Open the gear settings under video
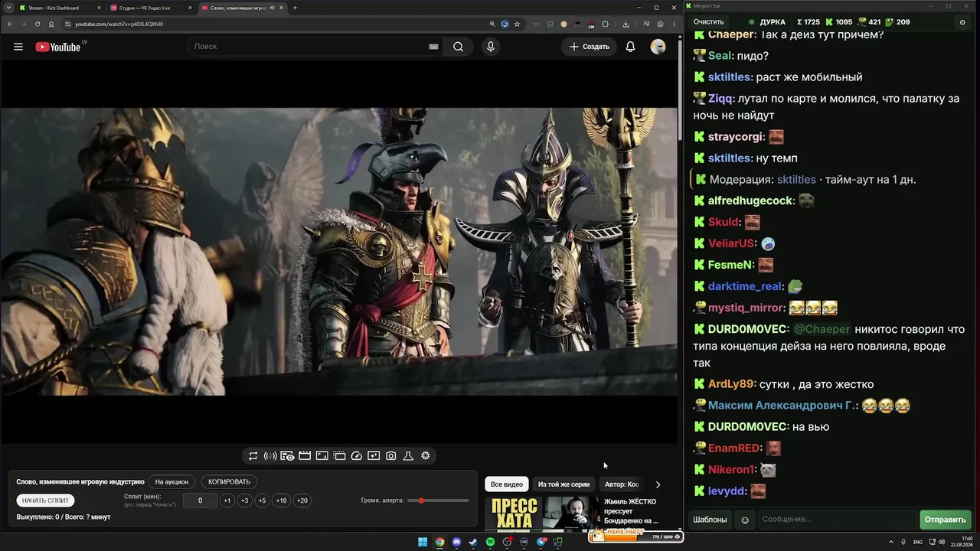This screenshot has width=980, height=551. (x=426, y=456)
